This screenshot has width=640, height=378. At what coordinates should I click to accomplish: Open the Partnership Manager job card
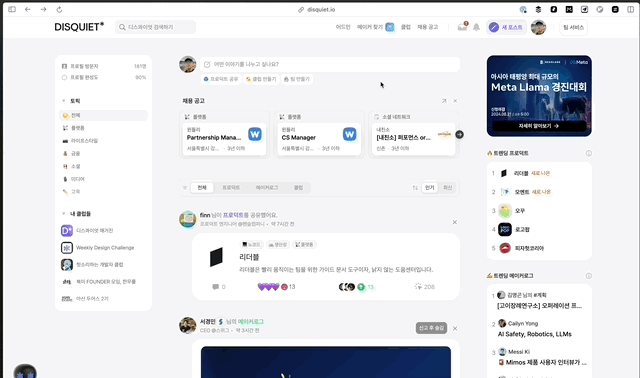pos(224,139)
